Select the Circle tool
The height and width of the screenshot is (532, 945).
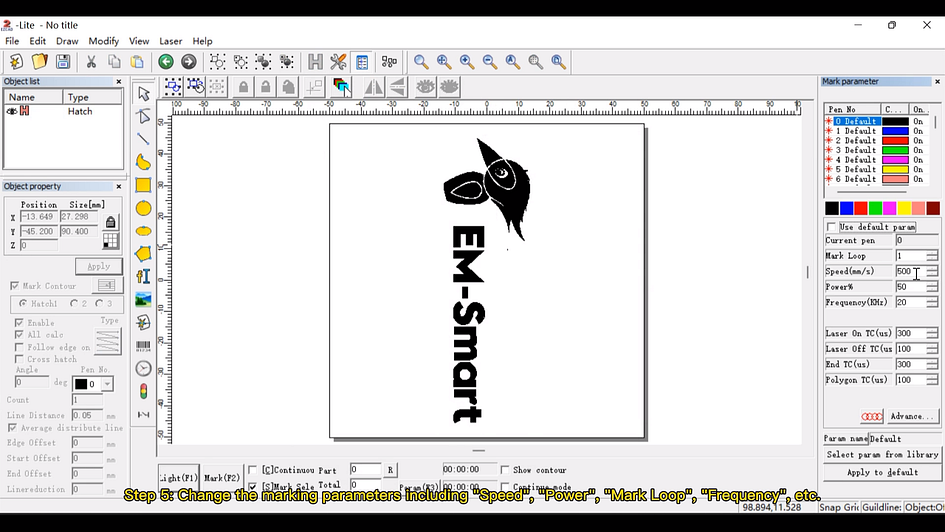point(143,208)
